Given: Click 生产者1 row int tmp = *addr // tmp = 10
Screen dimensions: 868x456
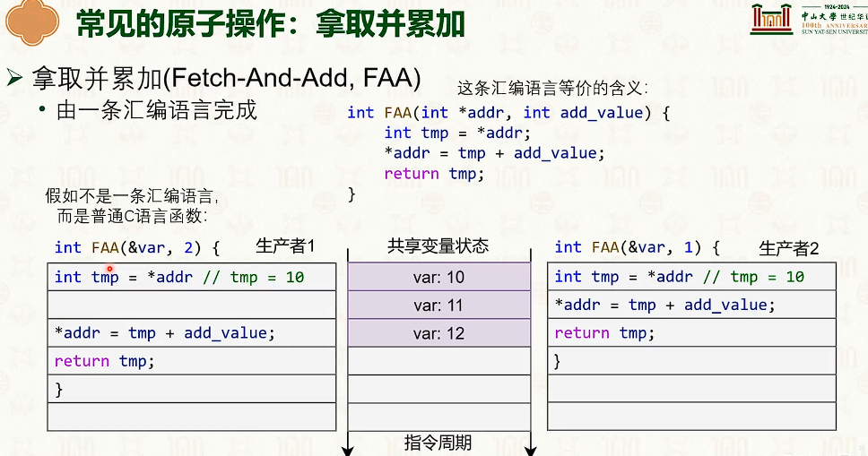Looking at the screenshot, I should [x=192, y=277].
